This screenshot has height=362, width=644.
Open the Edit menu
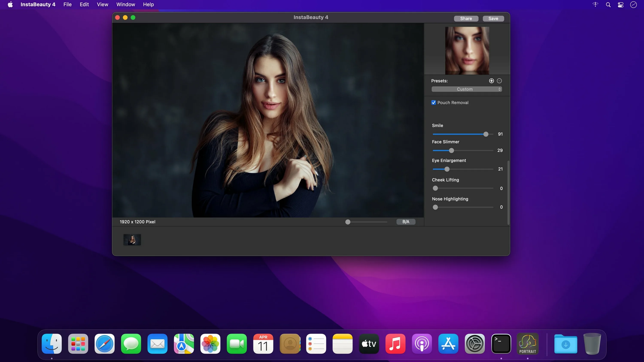tap(84, 5)
